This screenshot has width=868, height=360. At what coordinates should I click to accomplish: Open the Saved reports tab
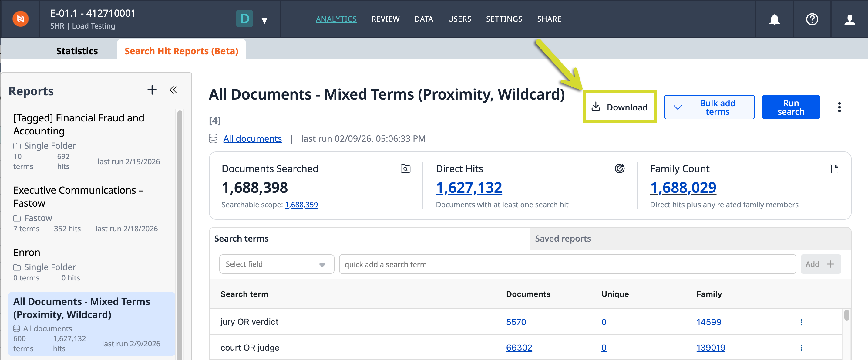pos(563,239)
